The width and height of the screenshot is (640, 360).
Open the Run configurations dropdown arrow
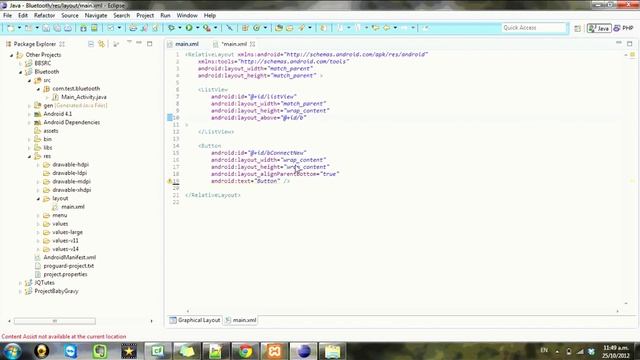197,28
